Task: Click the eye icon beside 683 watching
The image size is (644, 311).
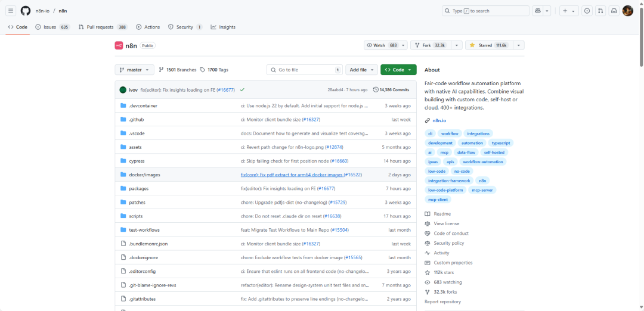Action: tap(428, 282)
